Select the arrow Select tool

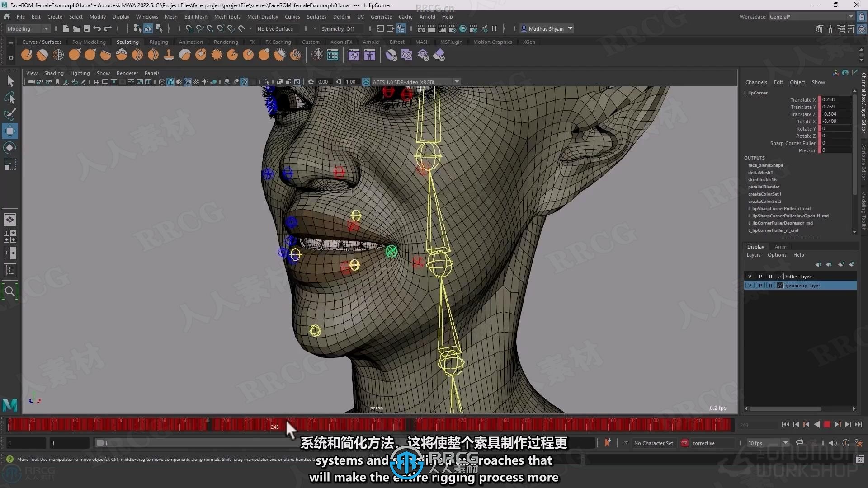pyautogui.click(x=10, y=81)
